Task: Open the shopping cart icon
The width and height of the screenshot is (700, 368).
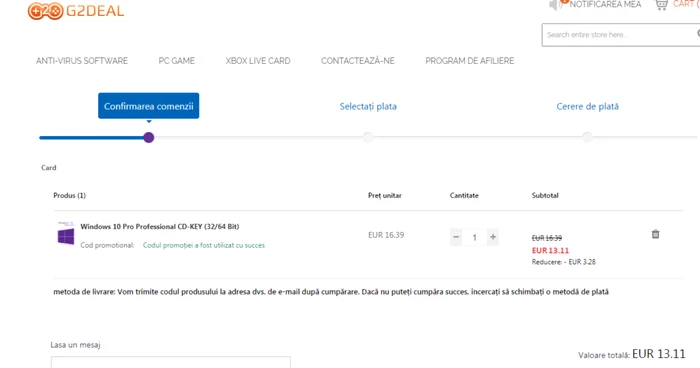Action: (661, 4)
